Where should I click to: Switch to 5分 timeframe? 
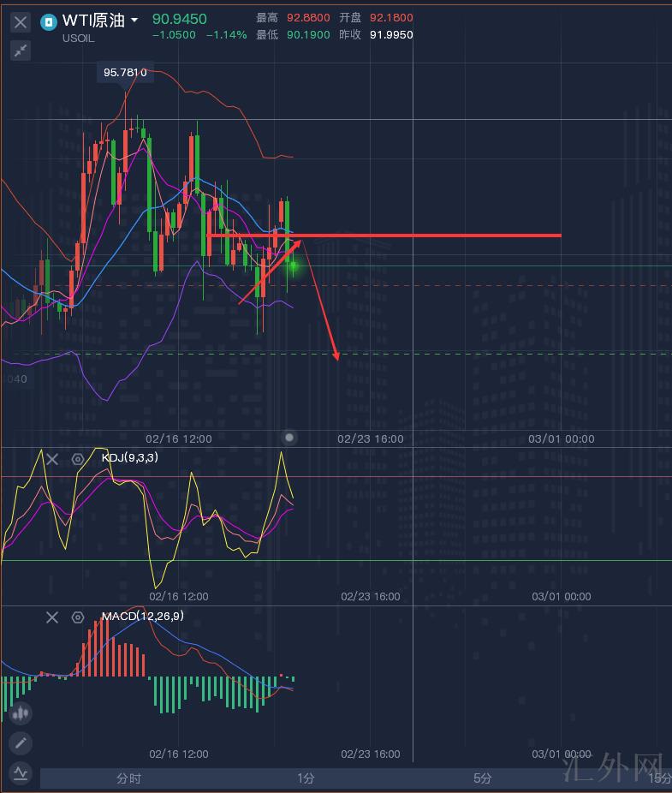[x=483, y=778]
